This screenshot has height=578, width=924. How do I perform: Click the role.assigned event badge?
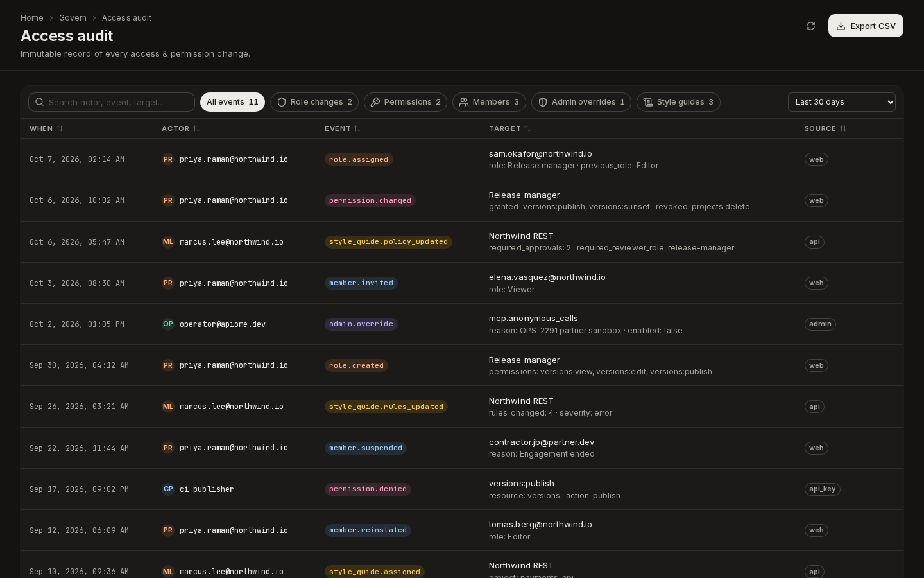359,159
